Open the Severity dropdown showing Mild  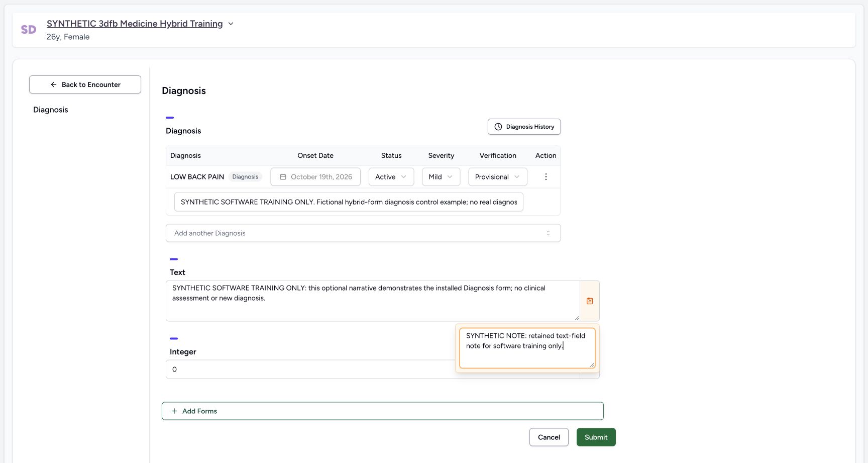[441, 177]
